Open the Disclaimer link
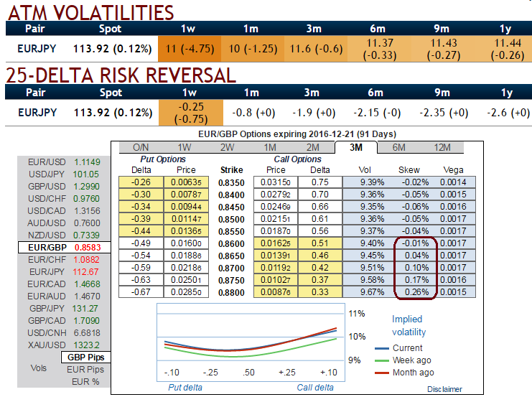 point(444,389)
